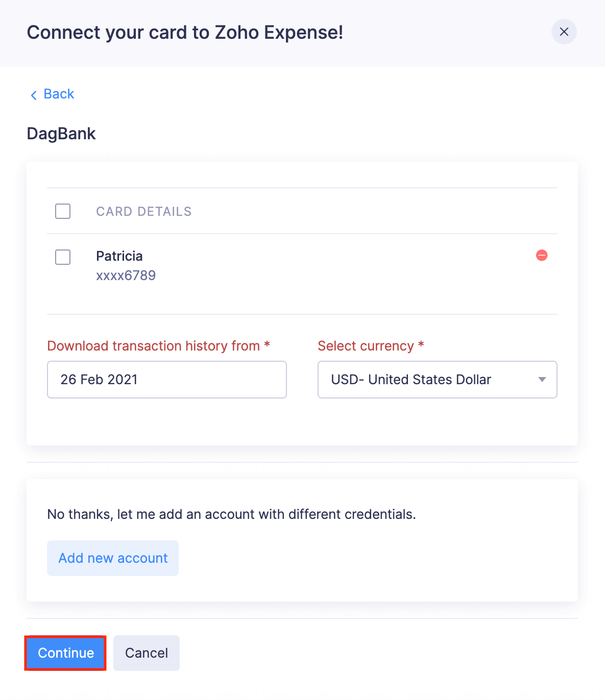The width and height of the screenshot is (605, 700).
Task: Click the Connect your card dialog title
Action: [185, 33]
